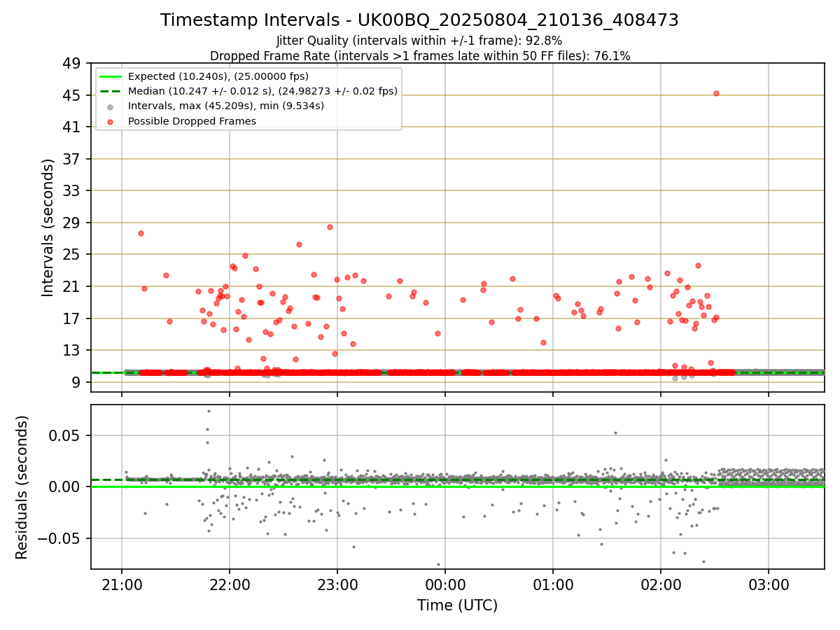Click the gray dot marker in the legend
The height and width of the screenshot is (630, 840).
point(111,106)
